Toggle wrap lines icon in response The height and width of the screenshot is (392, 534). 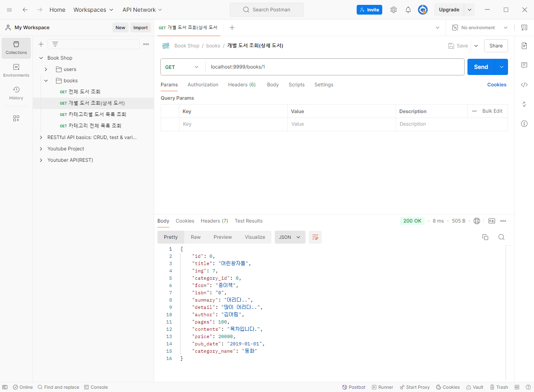pyautogui.click(x=315, y=237)
